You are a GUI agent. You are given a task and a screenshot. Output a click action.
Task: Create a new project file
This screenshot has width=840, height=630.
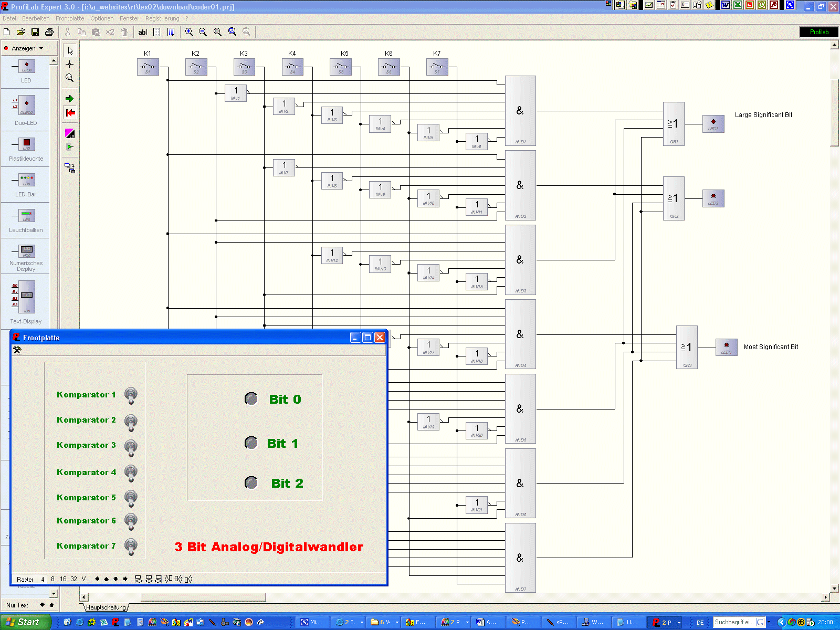[x=7, y=32]
